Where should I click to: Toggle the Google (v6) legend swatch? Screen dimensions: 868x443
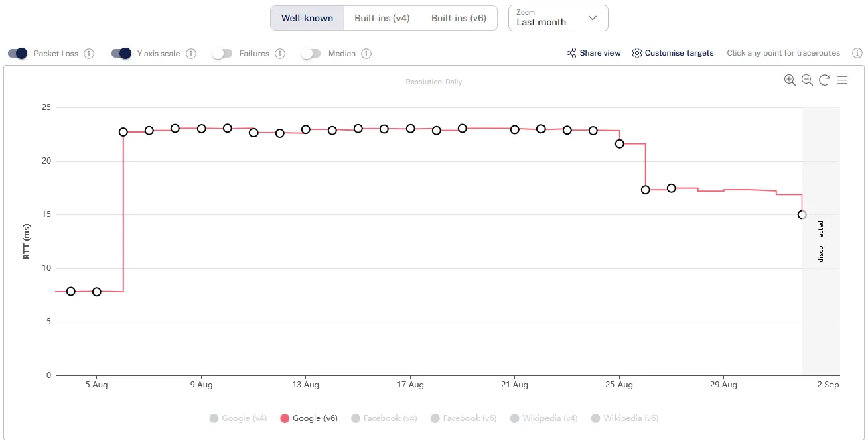point(285,418)
